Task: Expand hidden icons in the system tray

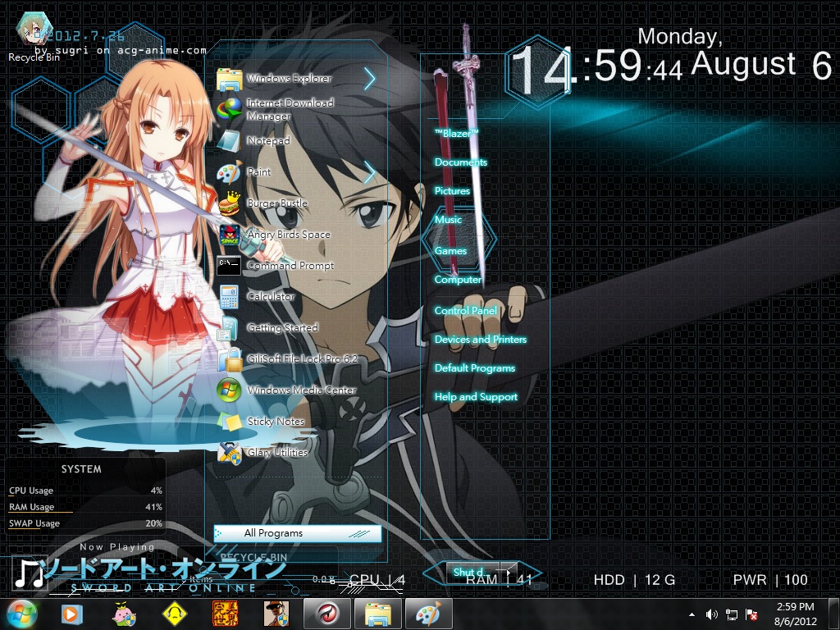Action: tap(690, 613)
